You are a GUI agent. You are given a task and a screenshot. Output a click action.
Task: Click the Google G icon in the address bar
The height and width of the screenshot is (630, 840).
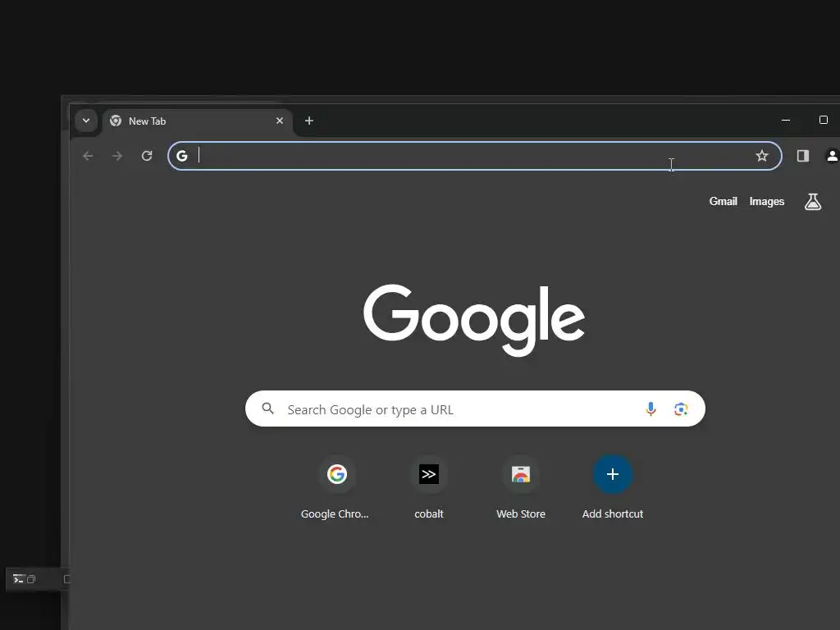point(182,156)
